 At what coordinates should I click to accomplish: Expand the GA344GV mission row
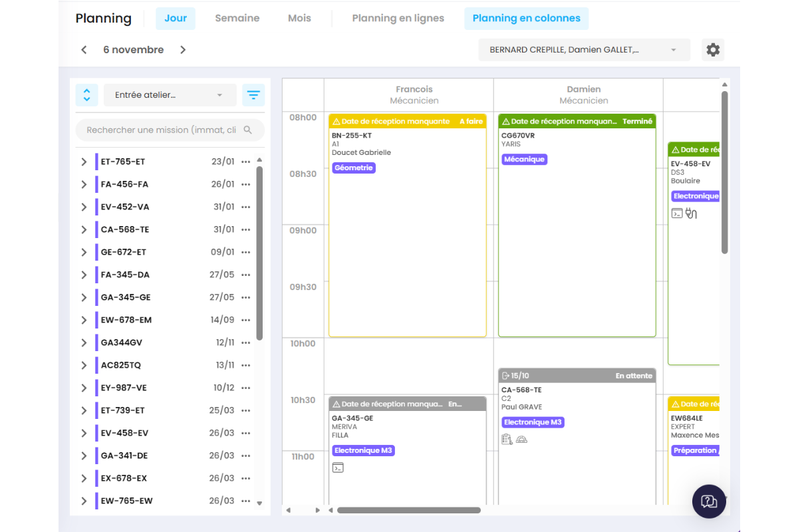tap(84, 342)
